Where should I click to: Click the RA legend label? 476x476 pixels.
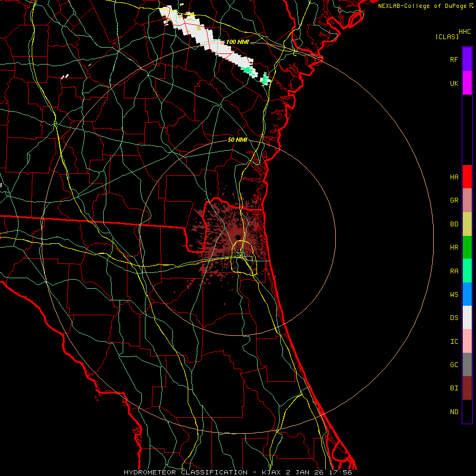[454, 271]
